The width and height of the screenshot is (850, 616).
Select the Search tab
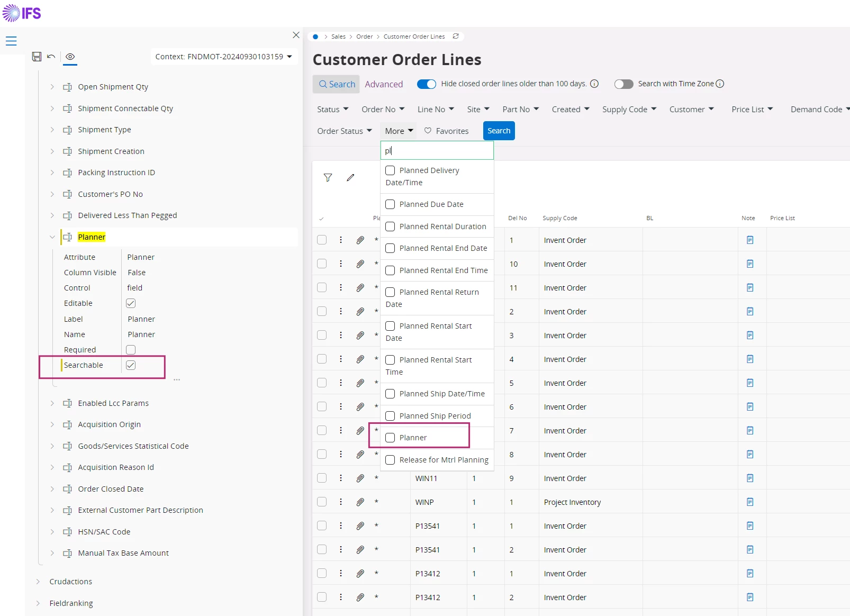click(337, 84)
